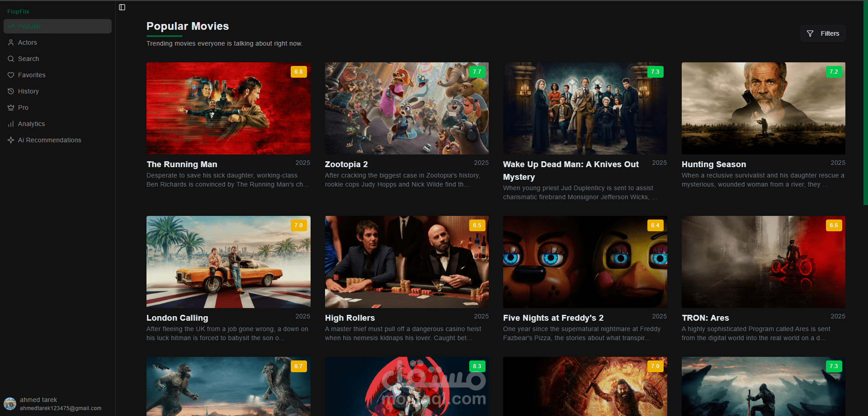Click the email ahmedtarek123475@gmail.com
Viewport: 868px width, 416px height.
click(x=61, y=408)
